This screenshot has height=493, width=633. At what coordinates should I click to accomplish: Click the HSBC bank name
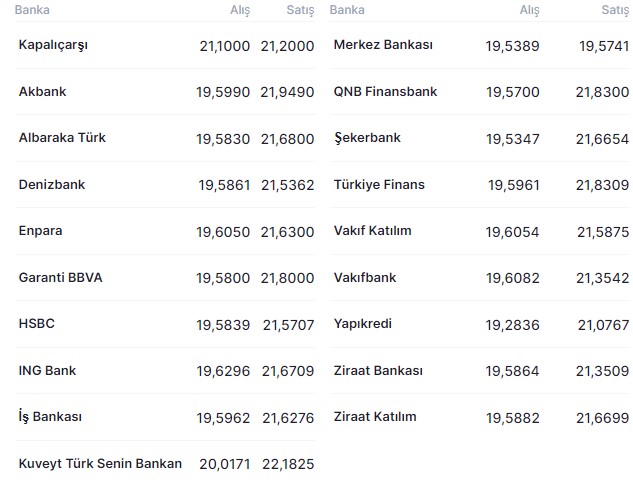click(x=36, y=324)
